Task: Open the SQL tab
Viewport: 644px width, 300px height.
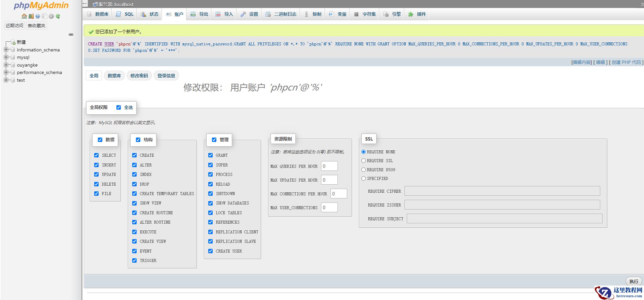Action: click(x=125, y=14)
